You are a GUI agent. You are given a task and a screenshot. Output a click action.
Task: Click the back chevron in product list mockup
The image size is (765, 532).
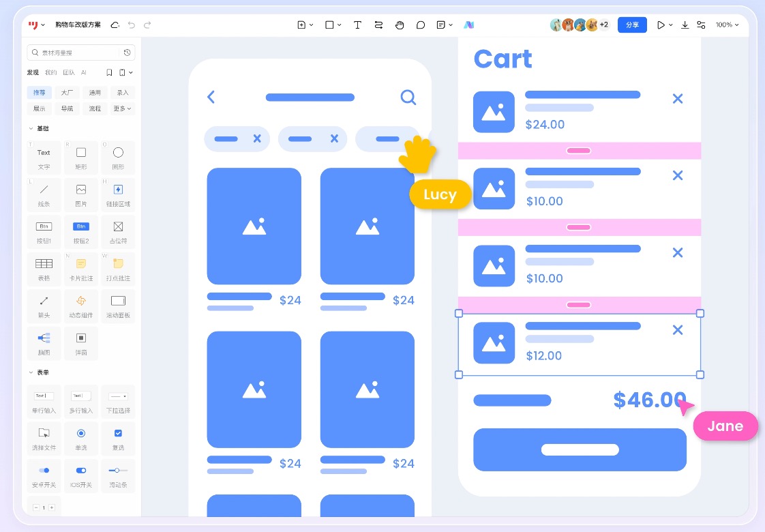click(211, 97)
